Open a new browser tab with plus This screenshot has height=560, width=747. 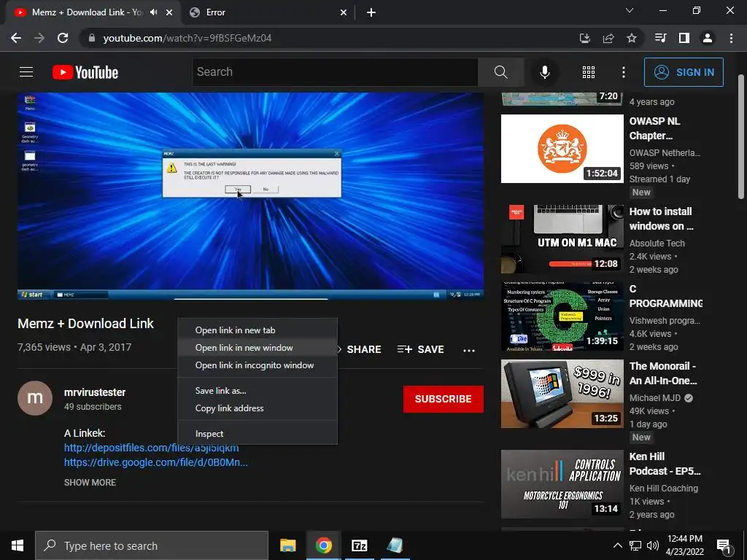[x=371, y=12]
